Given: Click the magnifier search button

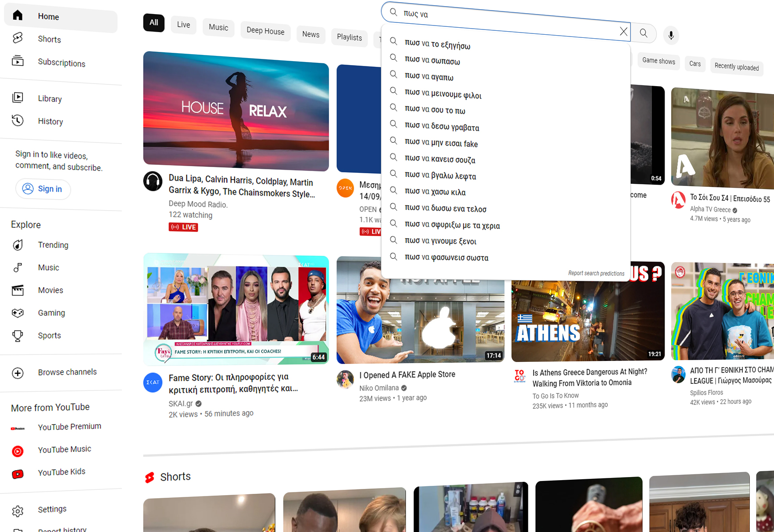Looking at the screenshot, I should [x=643, y=33].
